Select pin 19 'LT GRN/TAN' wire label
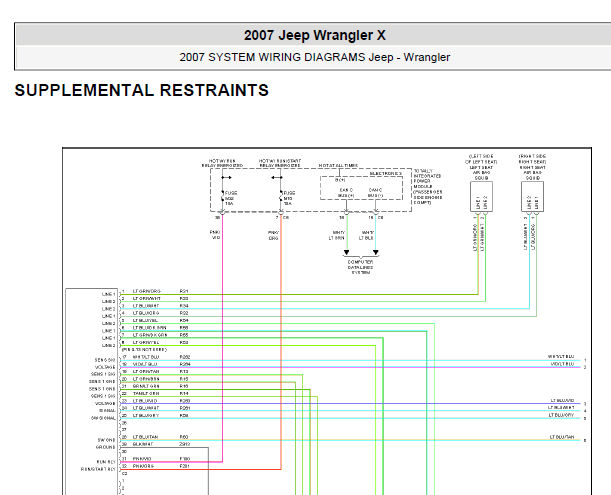Screen dimensions: 611x495 146,371
